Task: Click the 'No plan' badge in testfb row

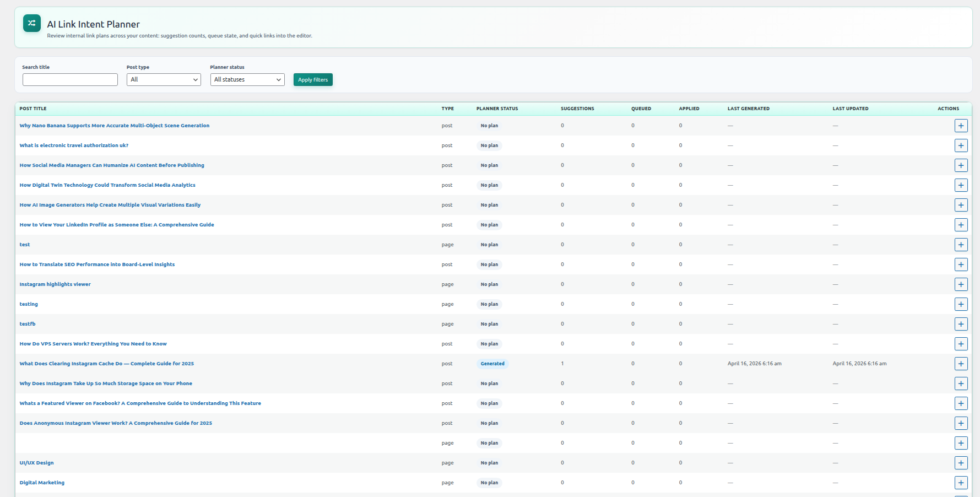Action: coord(489,324)
